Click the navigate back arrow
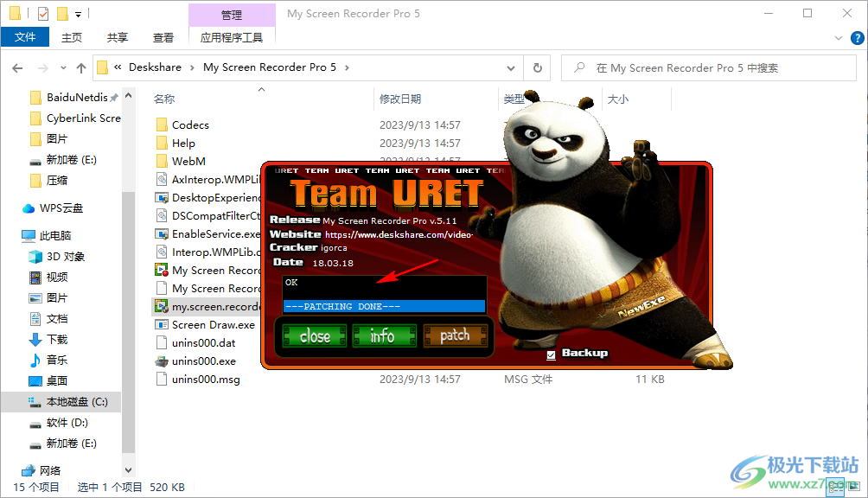This screenshot has height=498, width=868. [17, 67]
